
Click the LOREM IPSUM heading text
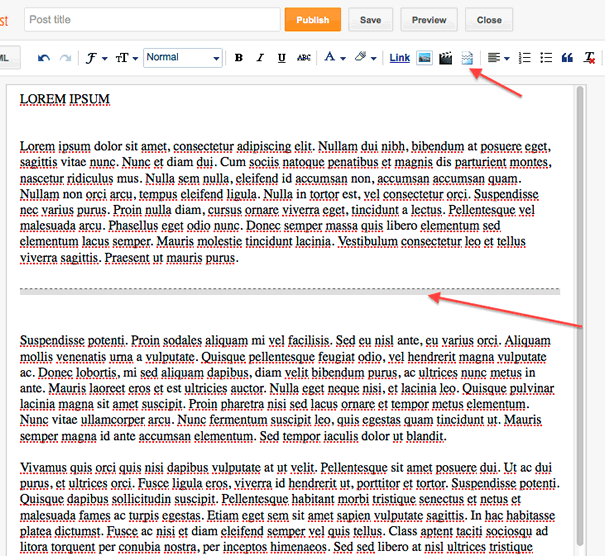point(65,99)
